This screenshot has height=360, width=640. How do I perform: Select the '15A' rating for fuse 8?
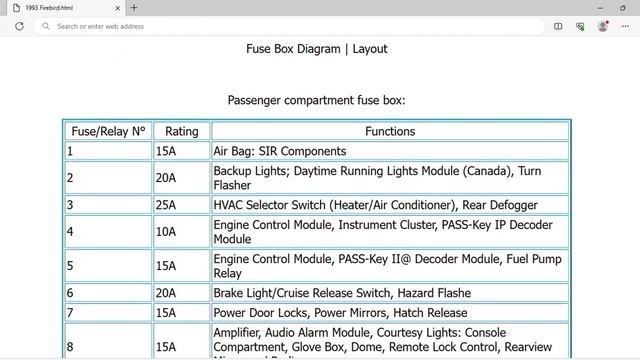pyautogui.click(x=182, y=342)
